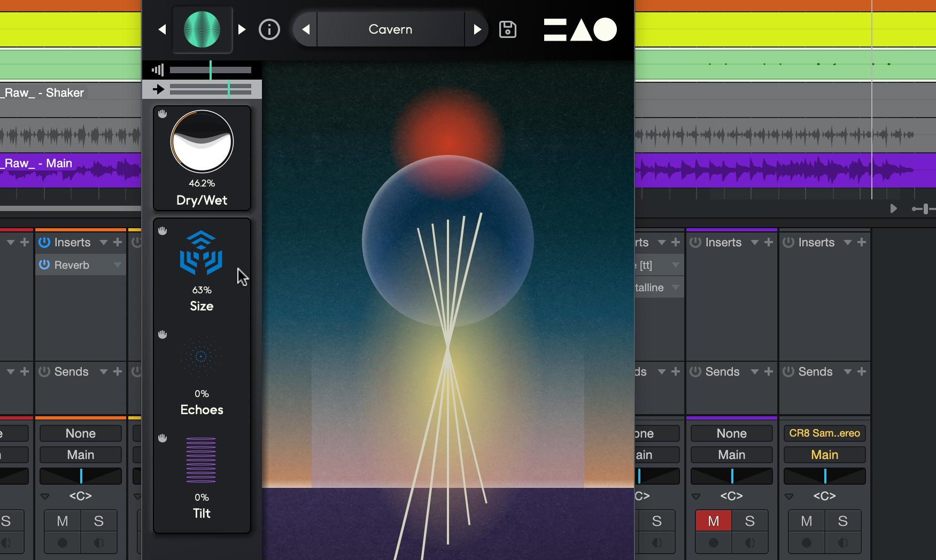Solo the Reverb channel with S
936x560 pixels.
(99, 521)
